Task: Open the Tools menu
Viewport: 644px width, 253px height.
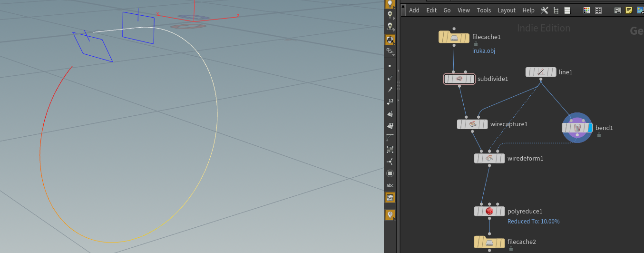Action: 484,10
